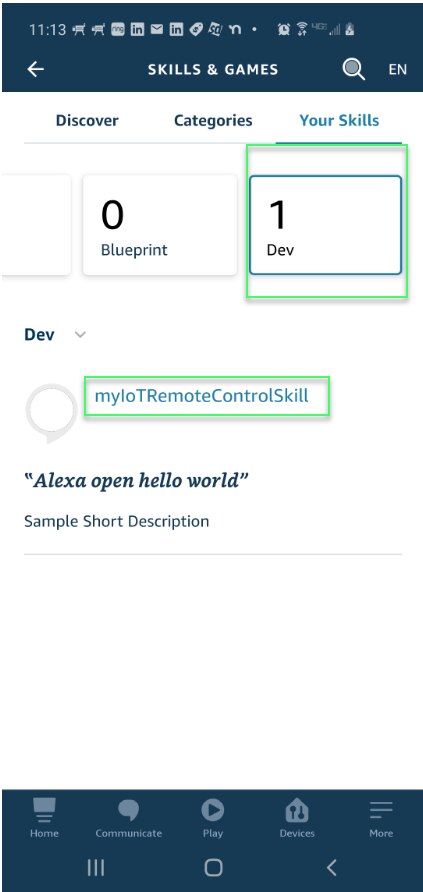Go to the Home tab icon

[x=44, y=810]
